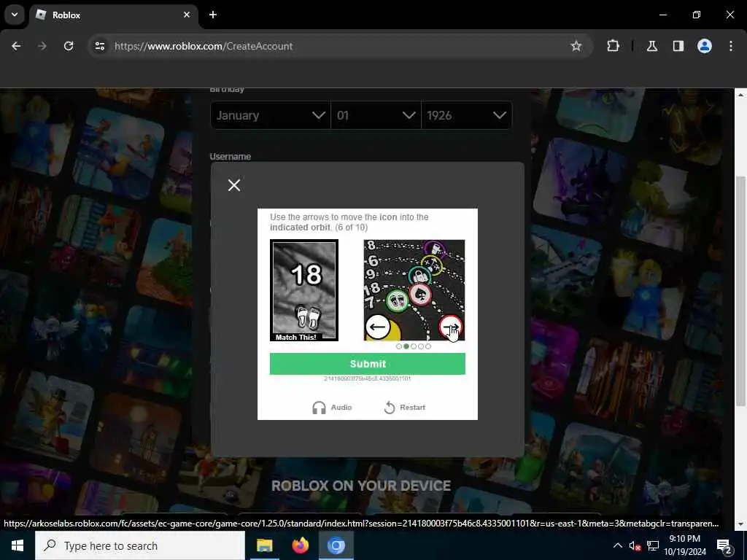747x560 pixels.
Task: Click the green Submit button
Action: point(368,364)
